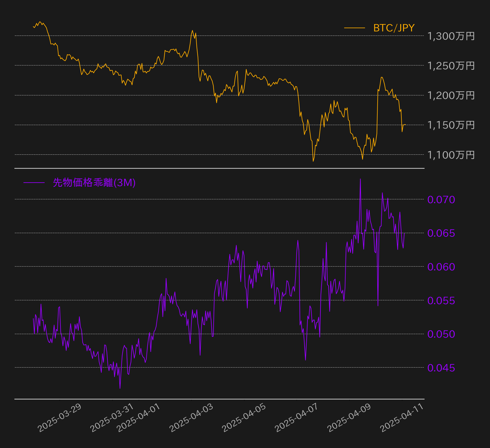This screenshot has height=448, width=490.
Task: Click the 2025-04-09 date label
Action: coord(349,417)
